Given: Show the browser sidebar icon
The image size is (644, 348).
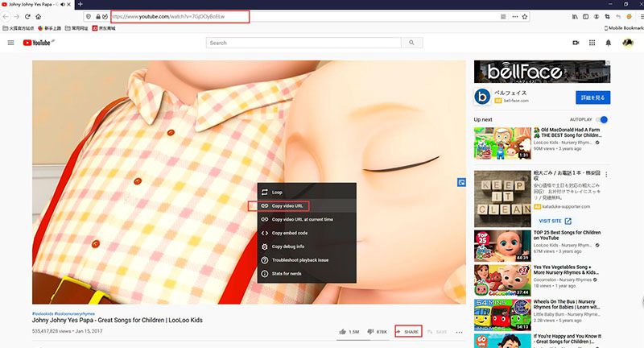Looking at the screenshot, I should click(x=586, y=17).
